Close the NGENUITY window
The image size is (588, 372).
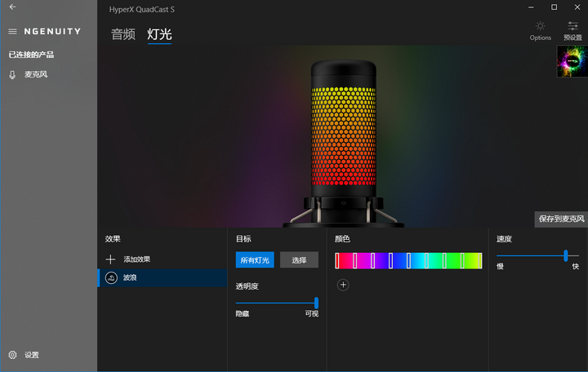[x=577, y=7]
